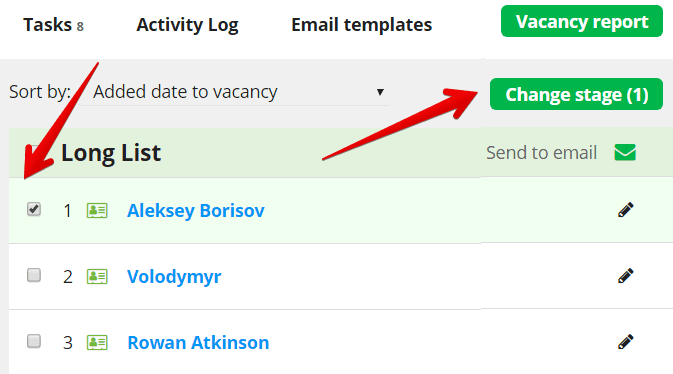Image resolution: width=673 pixels, height=374 pixels.
Task: Check the Rowan Atkinson candidate checkbox
Action: [x=34, y=341]
